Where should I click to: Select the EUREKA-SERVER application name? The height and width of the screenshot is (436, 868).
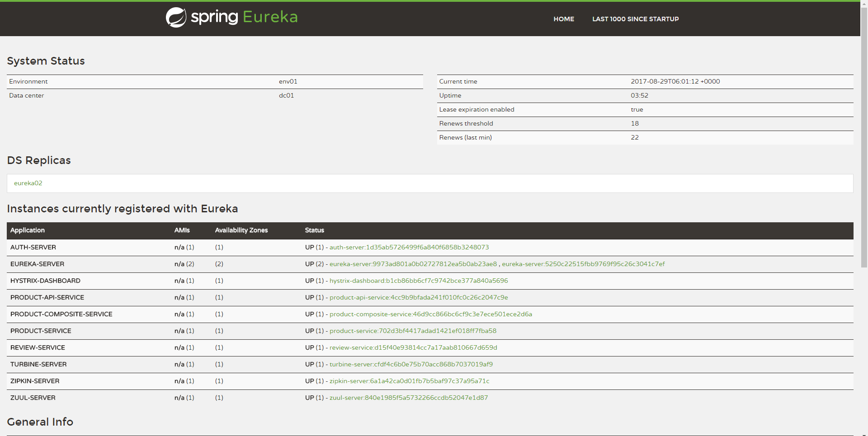(37, 264)
